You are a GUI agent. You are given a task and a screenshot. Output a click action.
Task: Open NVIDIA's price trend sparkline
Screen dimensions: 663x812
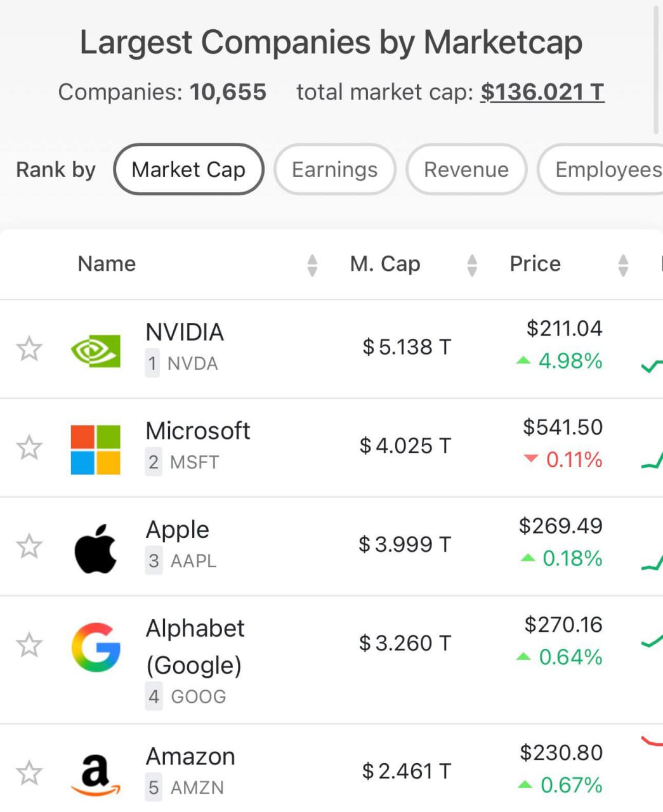pyautogui.click(x=652, y=365)
